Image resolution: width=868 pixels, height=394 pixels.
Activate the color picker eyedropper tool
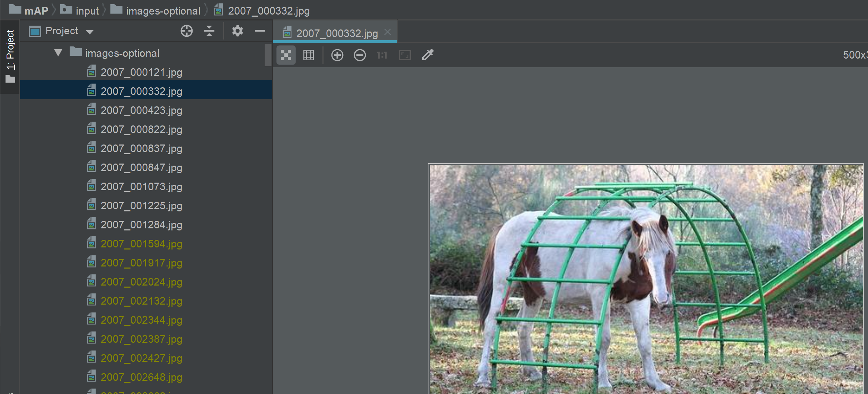pos(428,55)
